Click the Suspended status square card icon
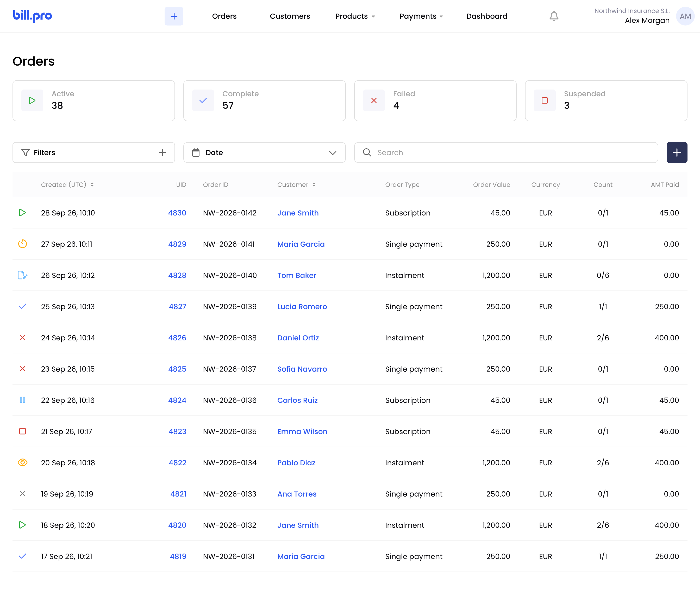 545,101
